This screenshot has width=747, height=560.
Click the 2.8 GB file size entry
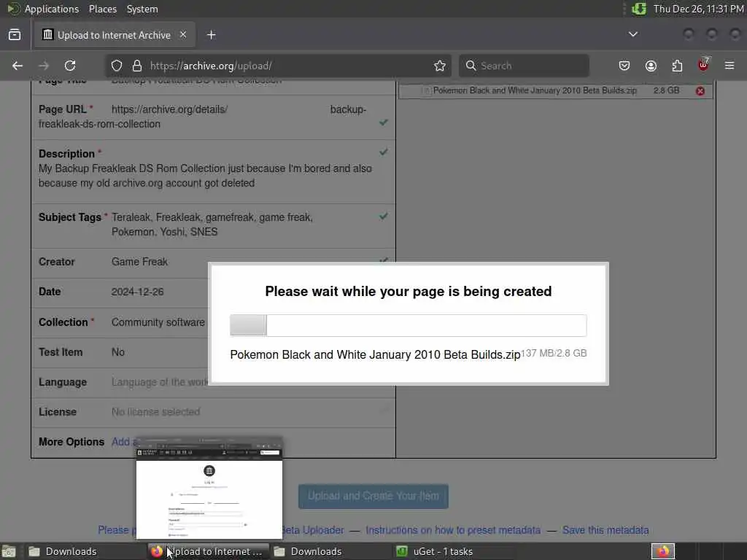667,90
